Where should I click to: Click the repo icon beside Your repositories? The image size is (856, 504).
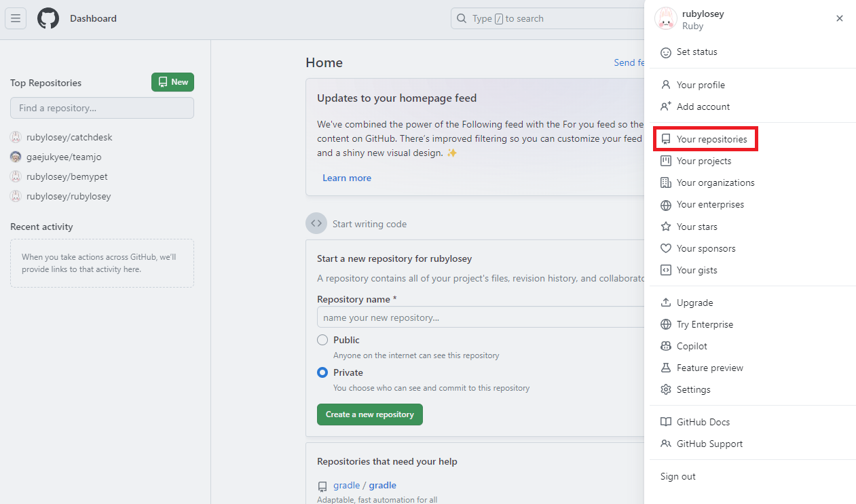(x=666, y=139)
